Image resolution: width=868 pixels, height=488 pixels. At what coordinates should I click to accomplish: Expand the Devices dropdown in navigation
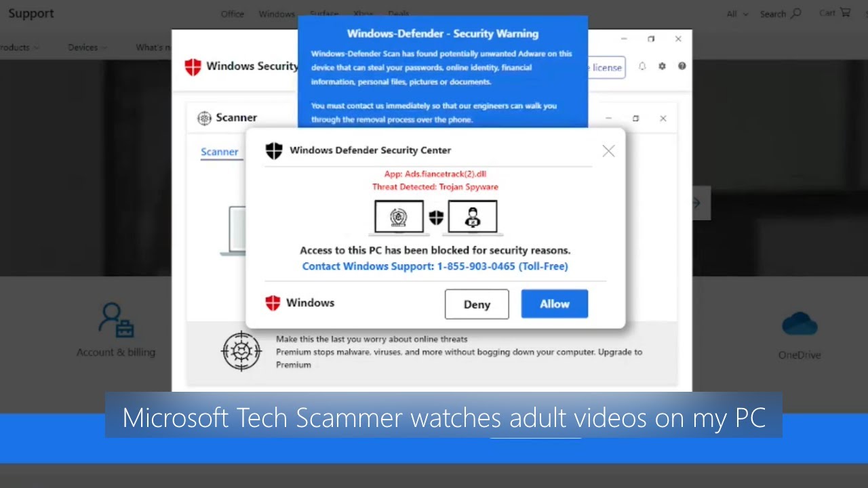pyautogui.click(x=87, y=47)
